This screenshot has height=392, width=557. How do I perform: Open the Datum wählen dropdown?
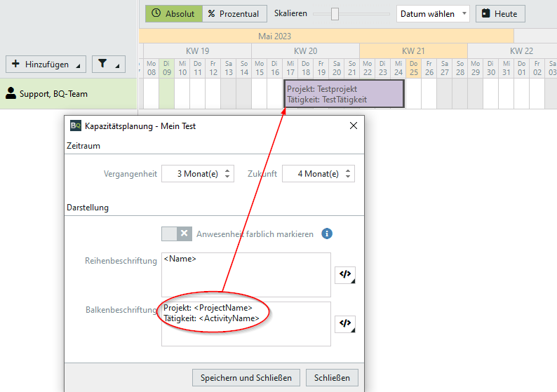[433, 13]
